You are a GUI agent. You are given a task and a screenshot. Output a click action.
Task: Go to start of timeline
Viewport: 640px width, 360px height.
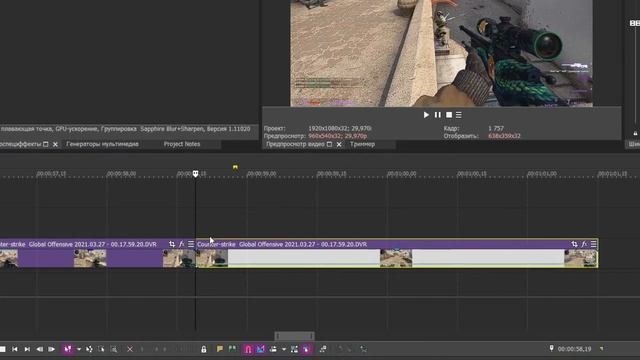coord(15,349)
